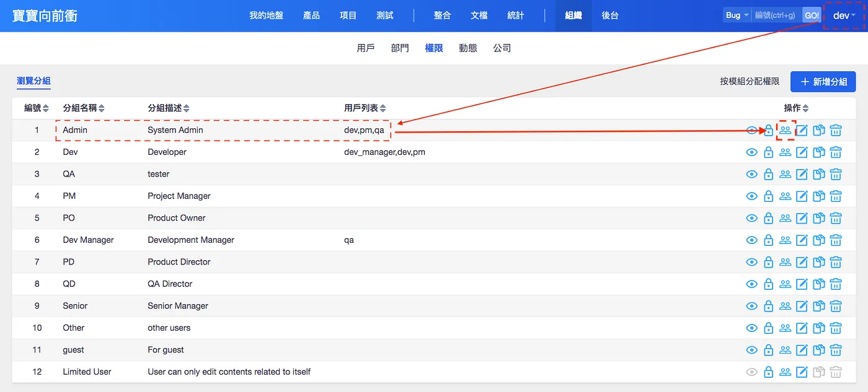
Task: Delete the guest group
Action: (x=836, y=350)
